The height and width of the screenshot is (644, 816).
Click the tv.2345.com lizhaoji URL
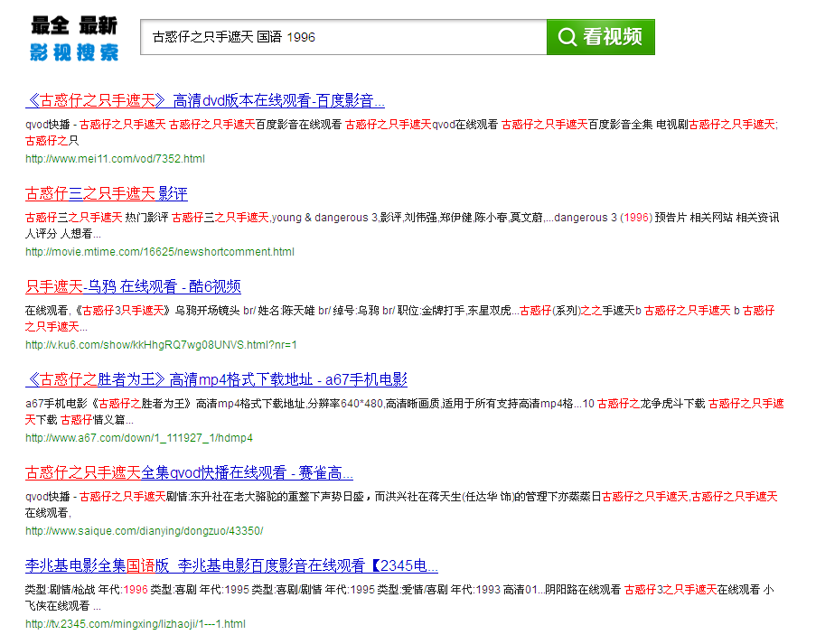click(x=136, y=624)
